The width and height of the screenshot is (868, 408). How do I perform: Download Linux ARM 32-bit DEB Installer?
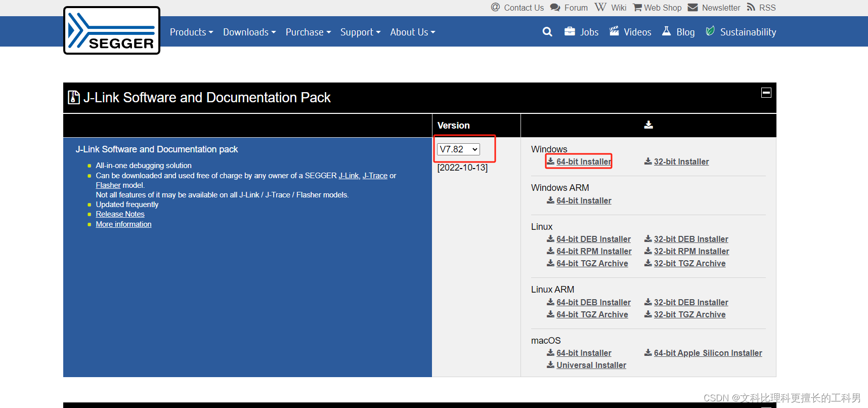click(691, 302)
